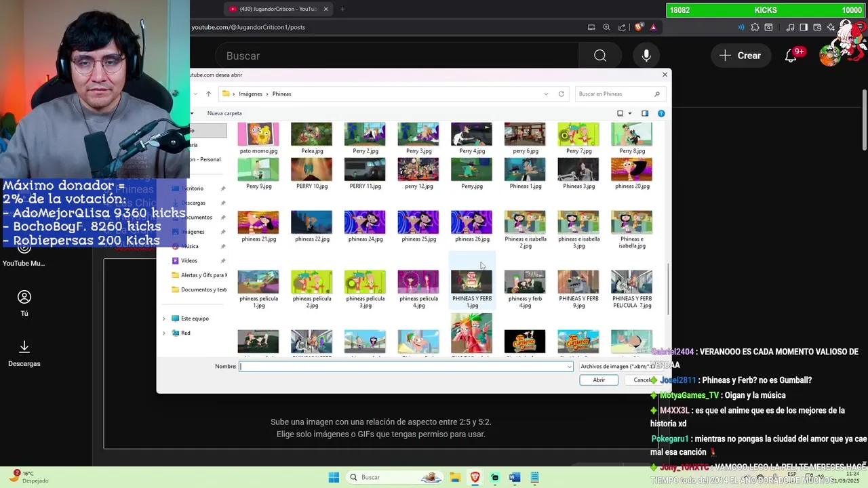Open Word from the taskbar
This screenshot has width=868, height=488.
[x=514, y=477]
